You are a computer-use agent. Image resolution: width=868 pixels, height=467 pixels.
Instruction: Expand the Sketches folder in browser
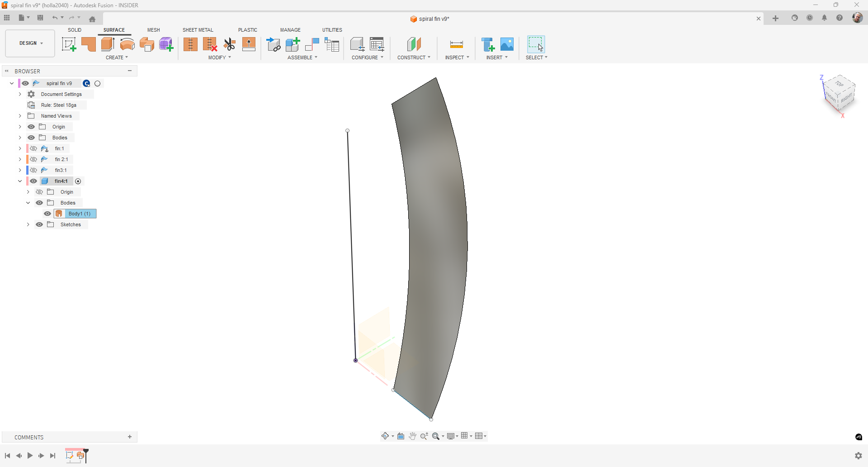[28, 224]
